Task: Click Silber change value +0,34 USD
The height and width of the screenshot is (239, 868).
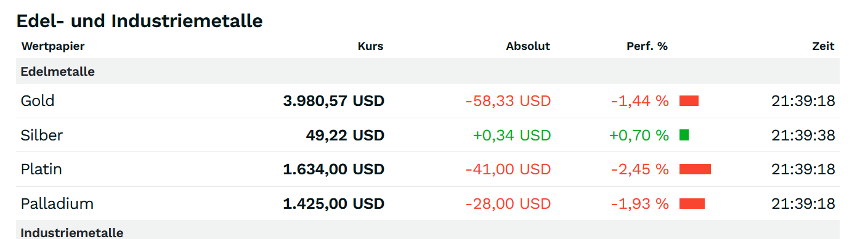Action: click(511, 135)
